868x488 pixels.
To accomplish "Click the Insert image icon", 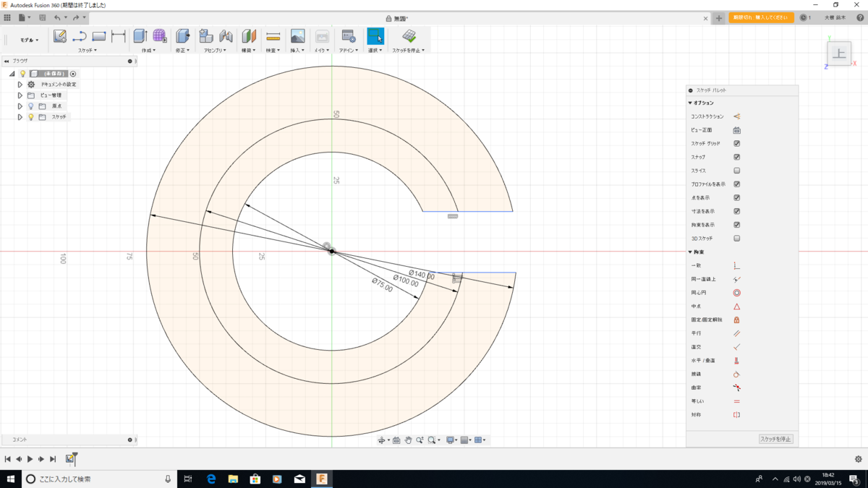I will click(x=297, y=36).
